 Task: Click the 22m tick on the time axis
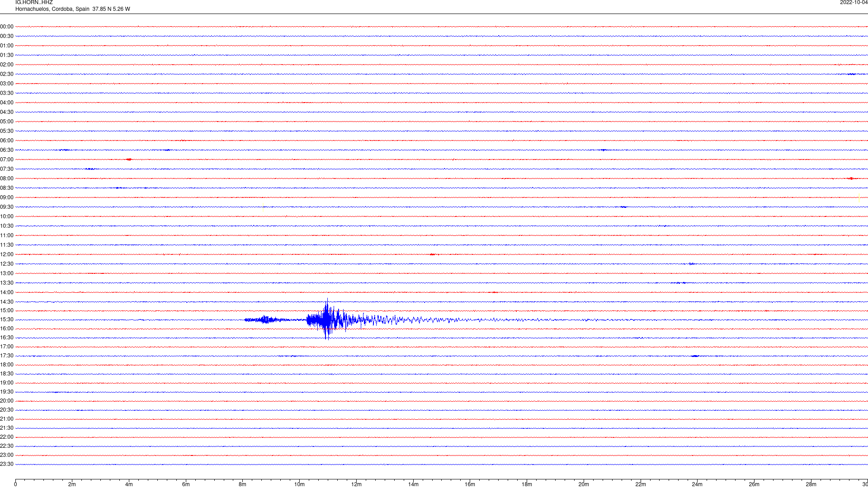[641, 484]
